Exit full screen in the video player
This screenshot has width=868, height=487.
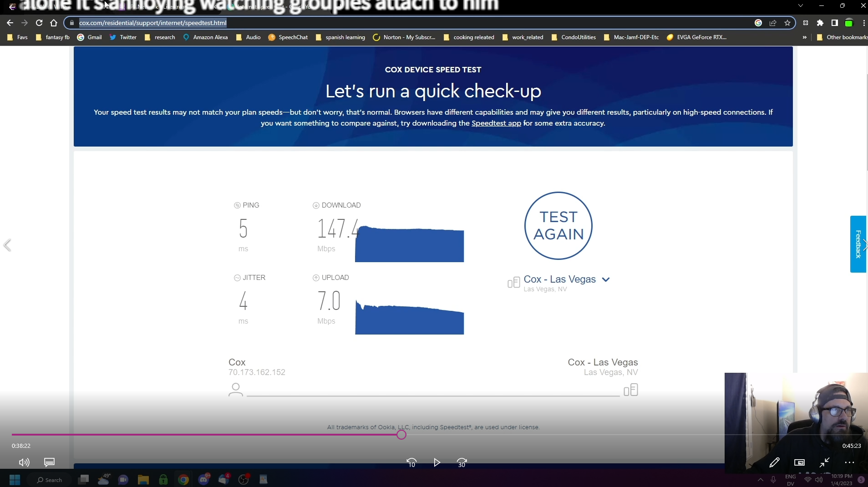(x=824, y=462)
